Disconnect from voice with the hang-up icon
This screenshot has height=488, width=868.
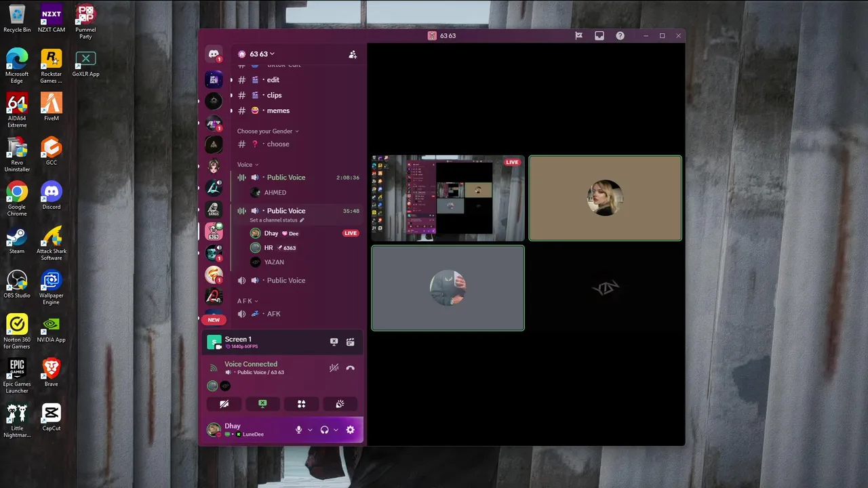click(350, 368)
